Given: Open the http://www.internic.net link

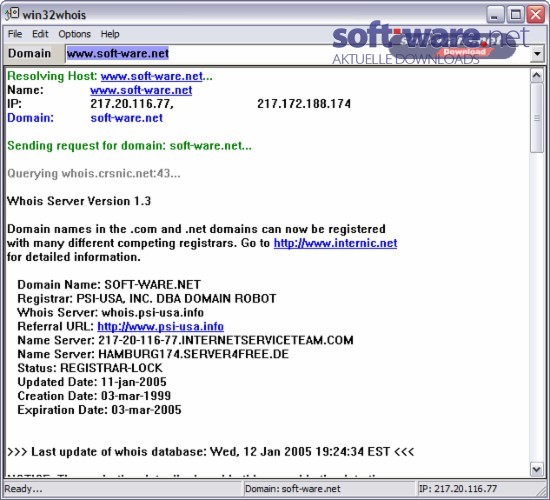Looking at the screenshot, I should coord(335,243).
